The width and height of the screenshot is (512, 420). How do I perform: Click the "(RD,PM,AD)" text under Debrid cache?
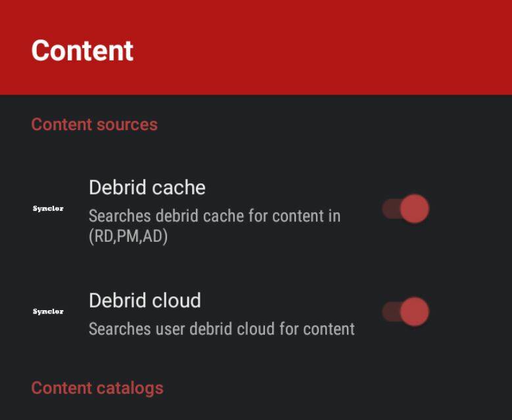point(128,237)
